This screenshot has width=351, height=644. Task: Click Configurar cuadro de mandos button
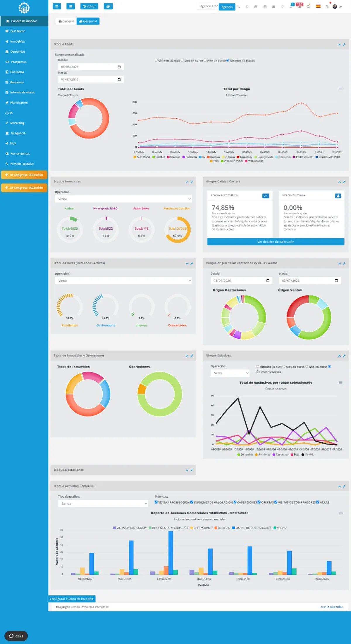point(71,599)
